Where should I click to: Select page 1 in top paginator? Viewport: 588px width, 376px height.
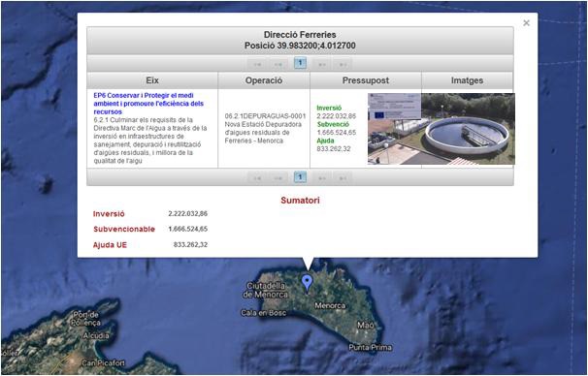[300, 63]
